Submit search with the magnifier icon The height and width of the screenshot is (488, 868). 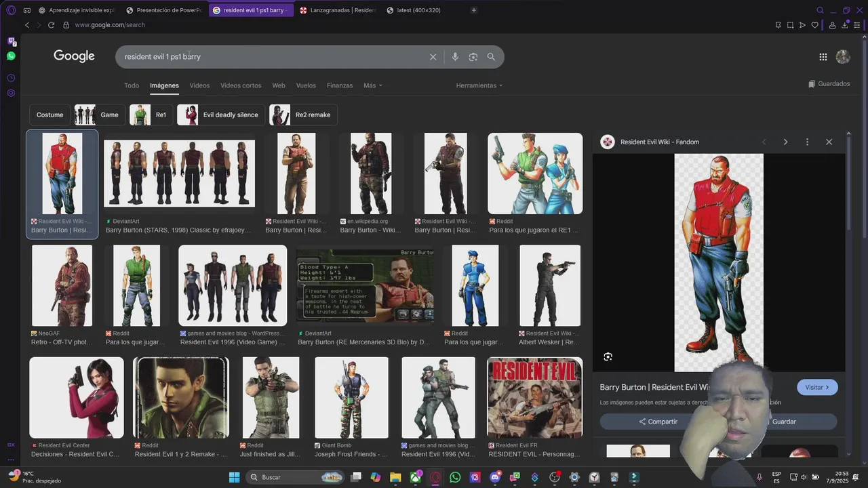coord(491,57)
